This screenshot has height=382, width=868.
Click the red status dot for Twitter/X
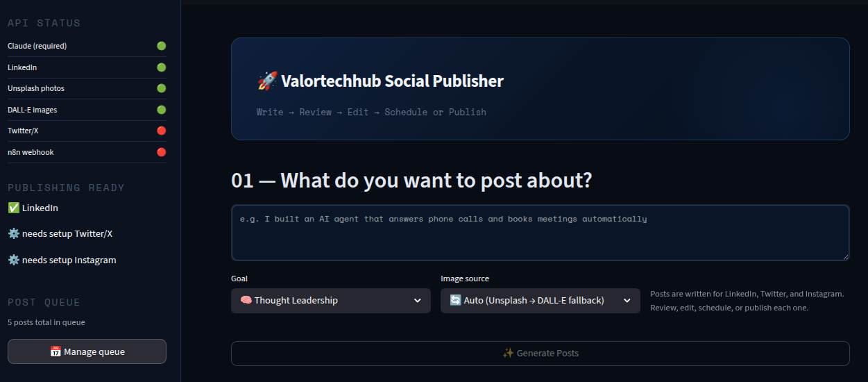tap(161, 131)
